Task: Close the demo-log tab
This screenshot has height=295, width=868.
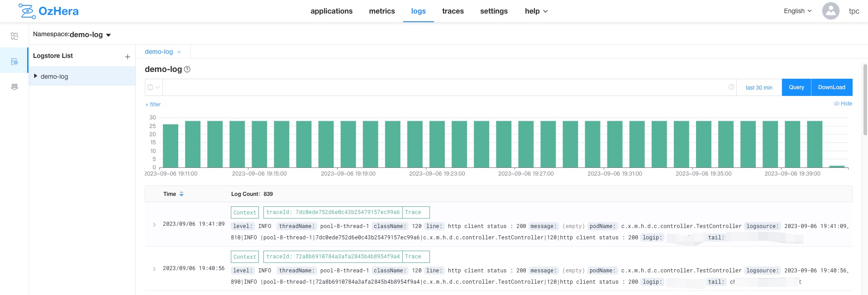Action: (179, 52)
